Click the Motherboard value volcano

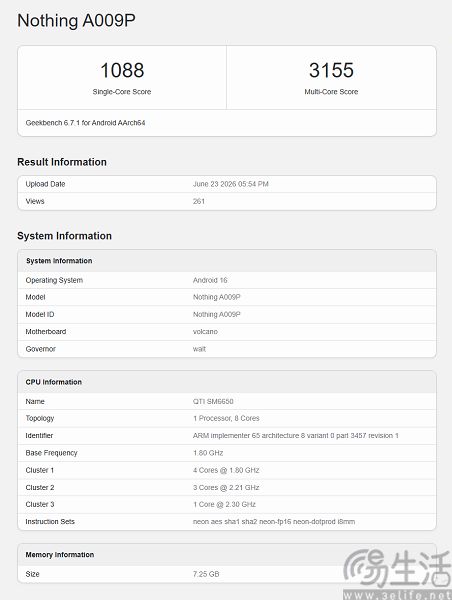click(x=205, y=331)
